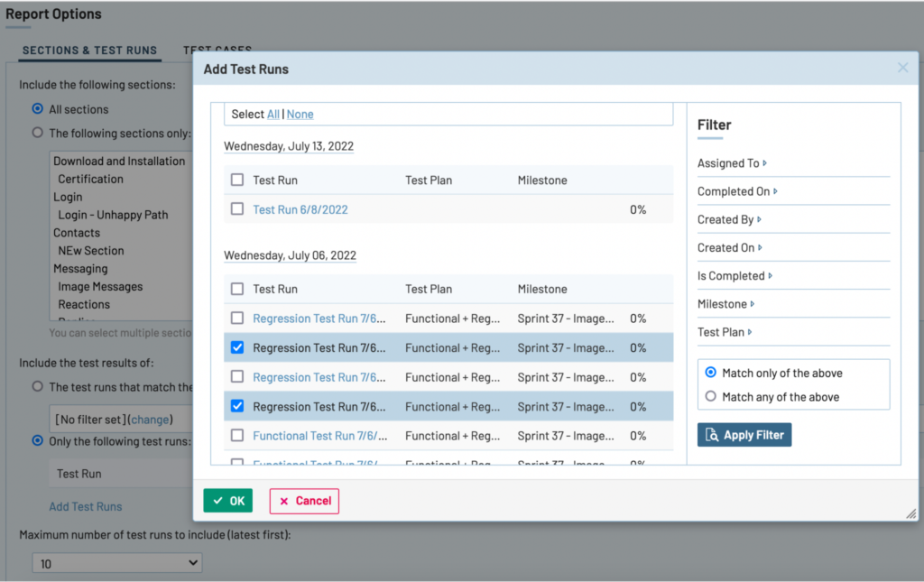The image size is (924, 582).
Task: Choose Match only of the above
Action: (x=711, y=373)
